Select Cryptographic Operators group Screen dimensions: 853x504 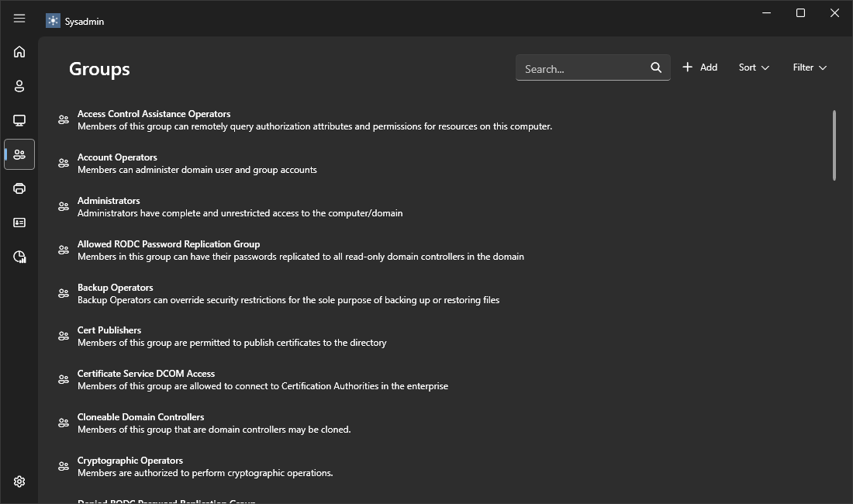click(x=130, y=461)
